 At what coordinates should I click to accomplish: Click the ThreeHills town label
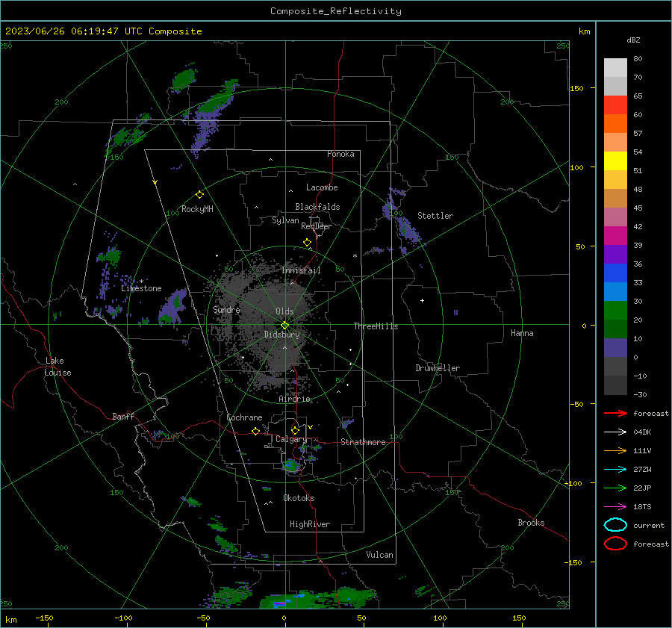[376, 326]
